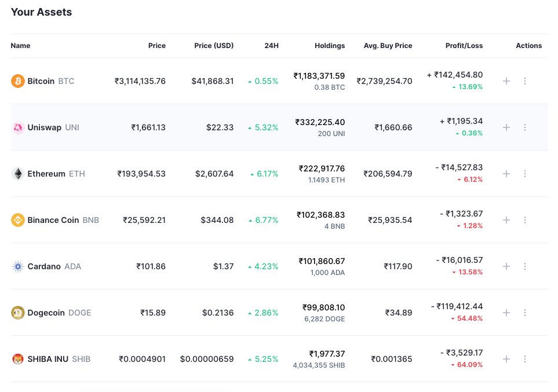Click Ethereum price ₹193,954.53

pyautogui.click(x=141, y=174)
